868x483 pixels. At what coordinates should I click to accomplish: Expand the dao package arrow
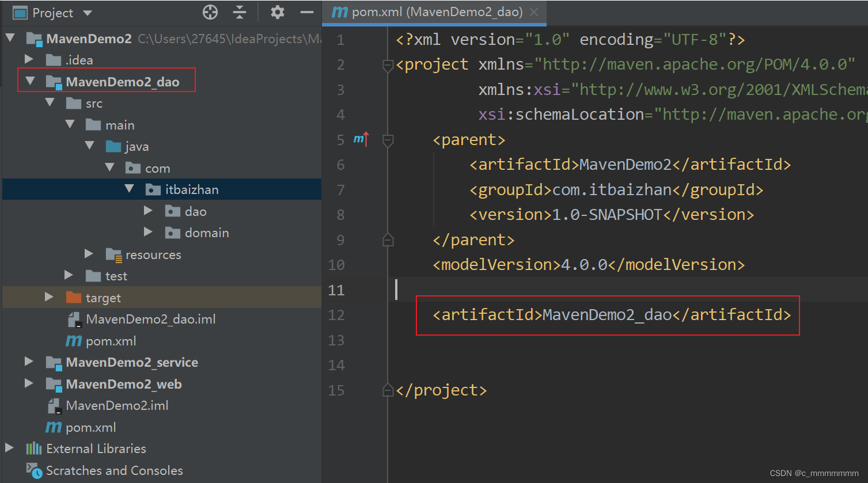149,211
